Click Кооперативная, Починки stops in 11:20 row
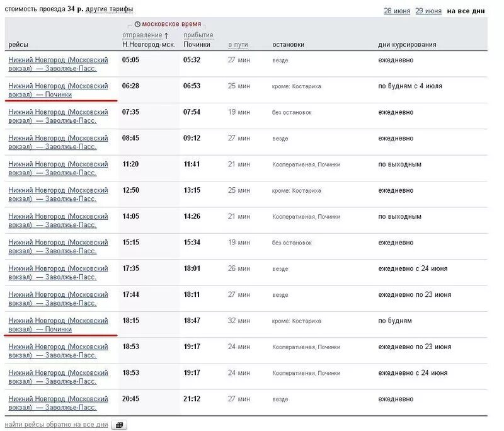The height and width of the screenshot is (431, 504). (x=306, y=164)
